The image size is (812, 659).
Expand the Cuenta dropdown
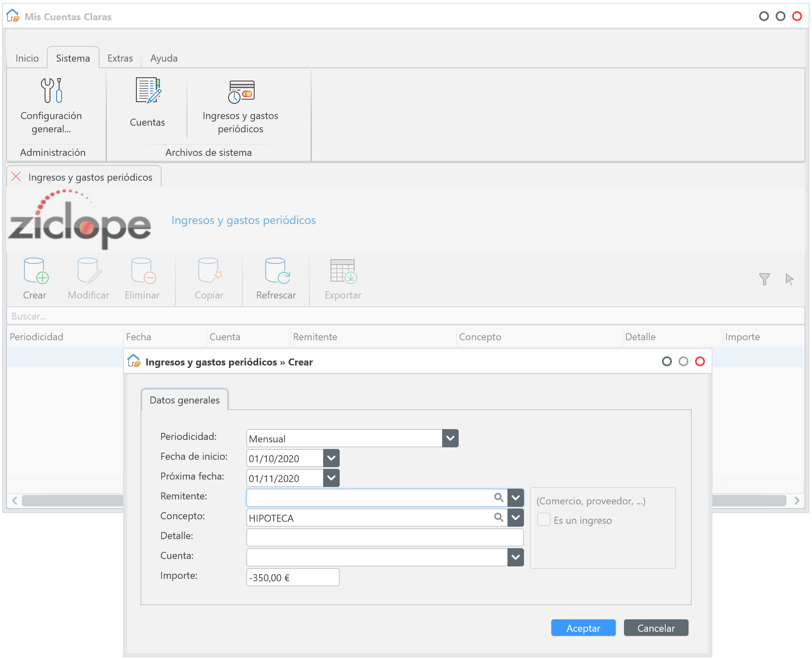pyautogui.click(x=515, y=557)
